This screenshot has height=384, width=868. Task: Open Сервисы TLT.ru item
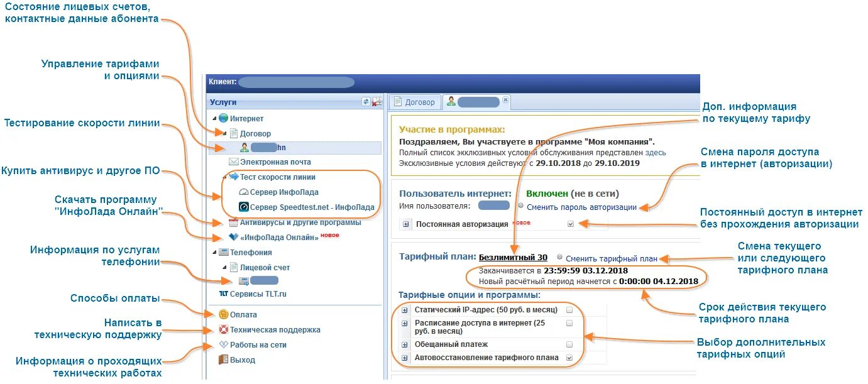258,293
